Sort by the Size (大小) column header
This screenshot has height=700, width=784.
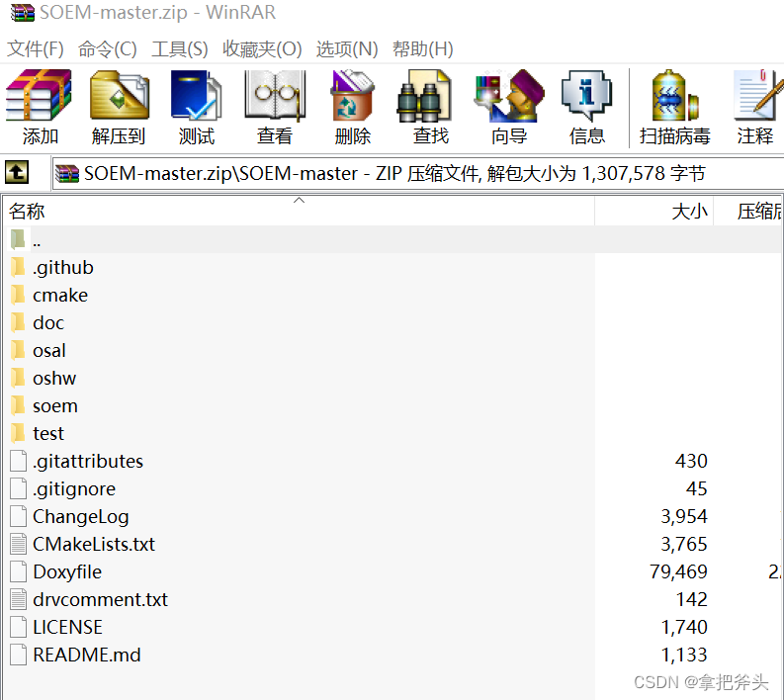(654, 211)
